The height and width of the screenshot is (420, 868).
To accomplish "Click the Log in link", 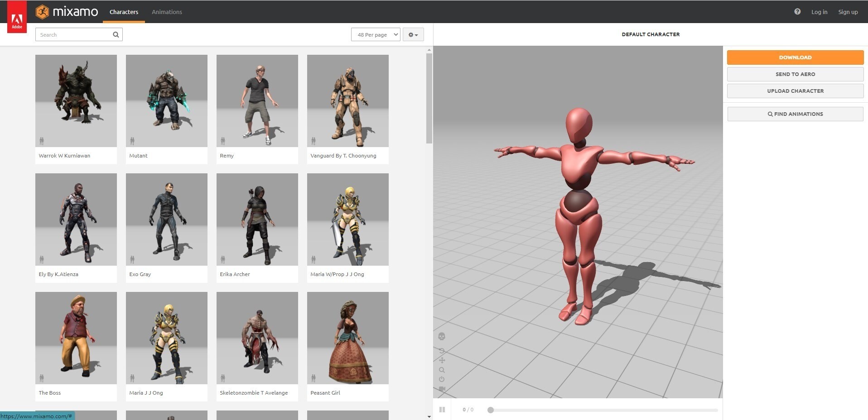I will (819, 12).
